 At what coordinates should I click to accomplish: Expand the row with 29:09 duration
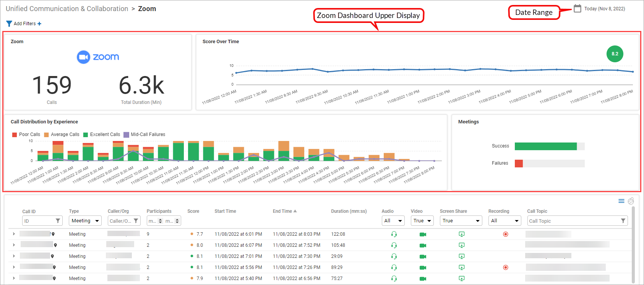14,256
